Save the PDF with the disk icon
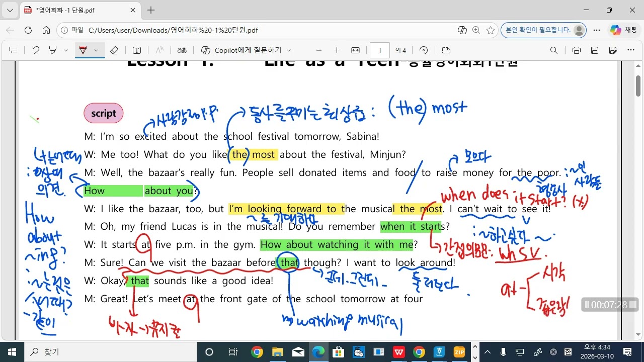 coord(595,50)
